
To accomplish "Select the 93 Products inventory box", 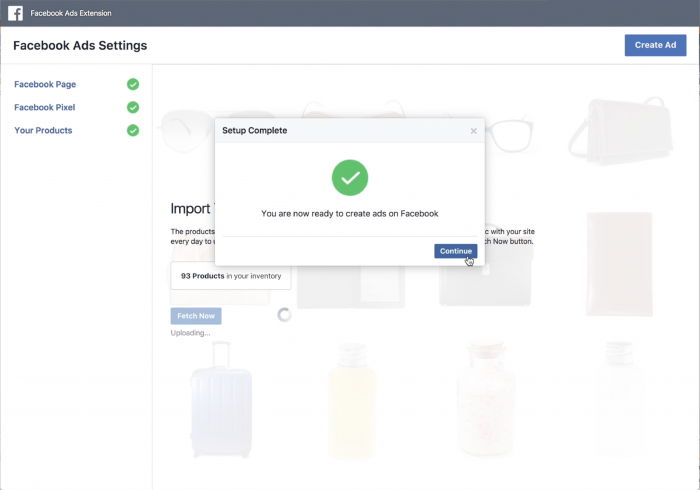I will [x=231, y=276].
